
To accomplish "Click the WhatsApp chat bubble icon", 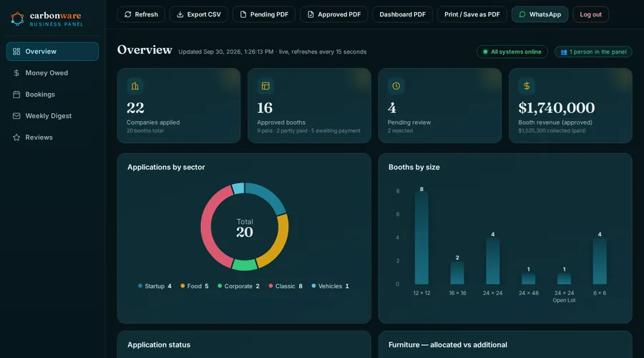I will [522, 14].
